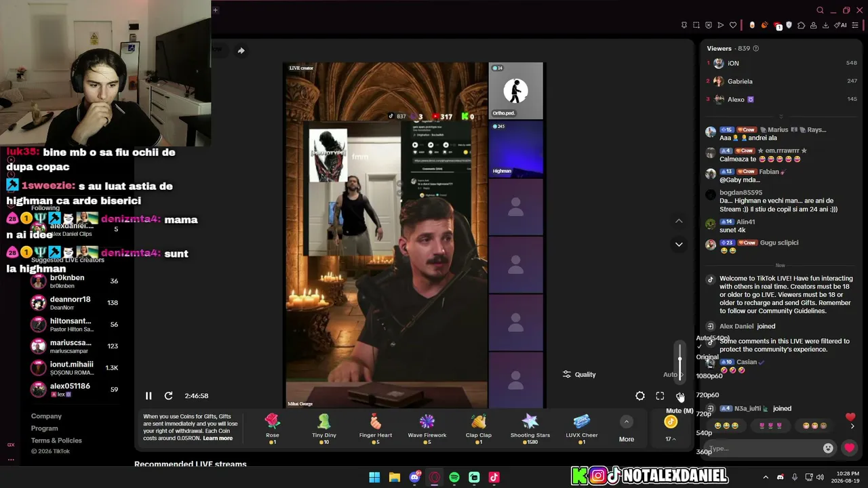Open browser downloads icon

825,25
